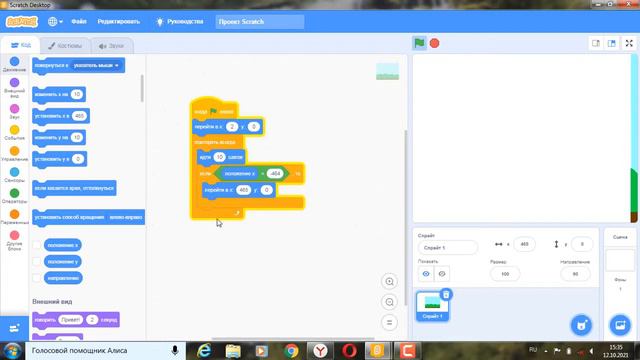The width and height of the screenshot is (640, 360).
Task: Click the sprite x coordinate field
Action: (x=524, y=244)
